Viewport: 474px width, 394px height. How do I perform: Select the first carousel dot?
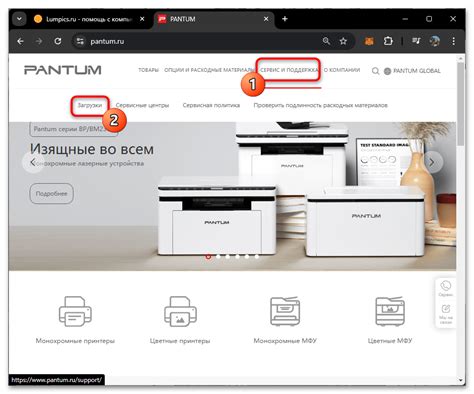click(x=208, y=256)
